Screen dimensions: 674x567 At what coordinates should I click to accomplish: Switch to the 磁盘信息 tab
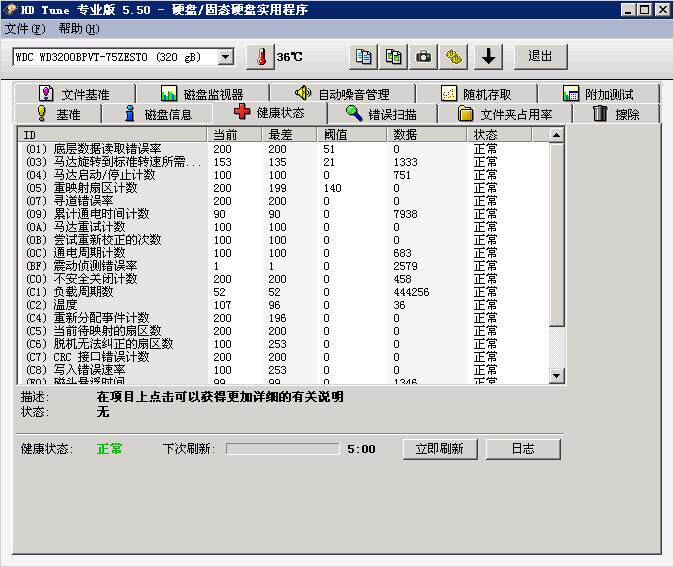[x=157, y=114]
